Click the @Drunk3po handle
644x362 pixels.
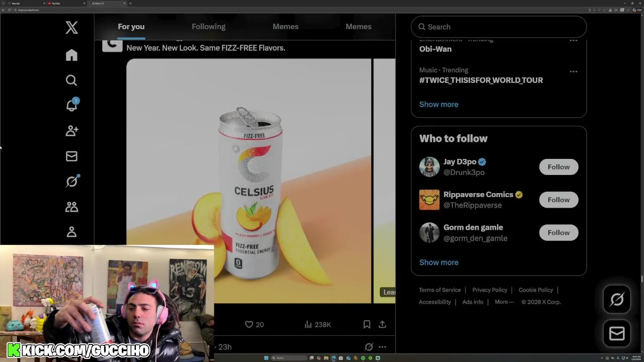tap(464, 172)
